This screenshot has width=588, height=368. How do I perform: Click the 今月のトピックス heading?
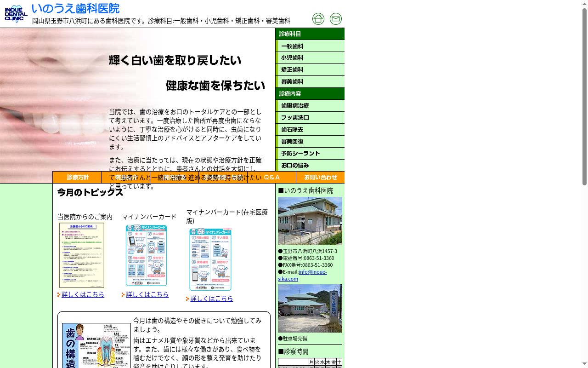[x=90, y=192]
